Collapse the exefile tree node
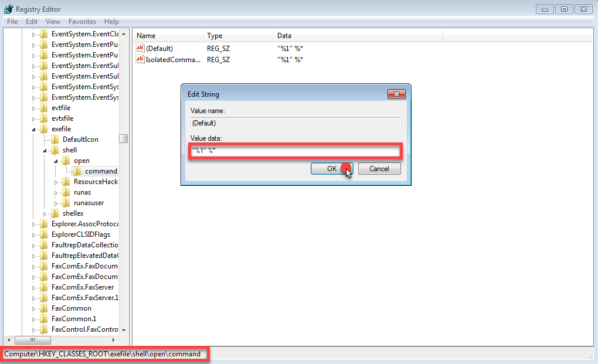 (33, 129)
